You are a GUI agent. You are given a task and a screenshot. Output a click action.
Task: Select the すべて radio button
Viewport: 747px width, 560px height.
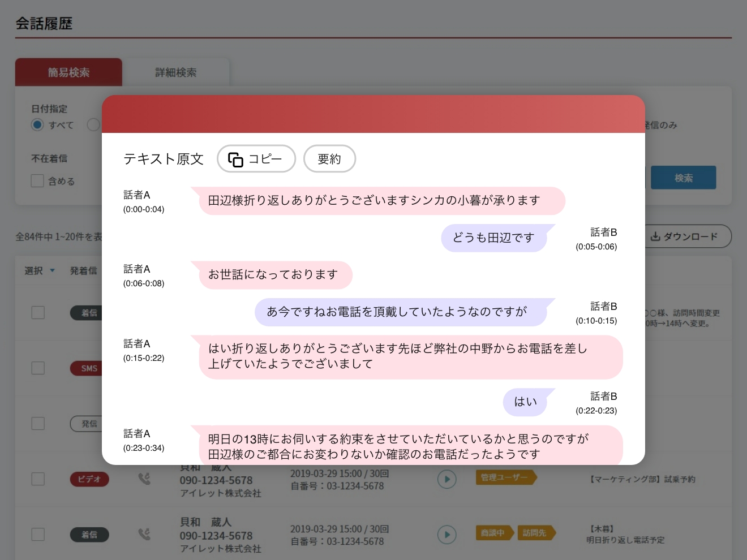(x=37, y=125)
